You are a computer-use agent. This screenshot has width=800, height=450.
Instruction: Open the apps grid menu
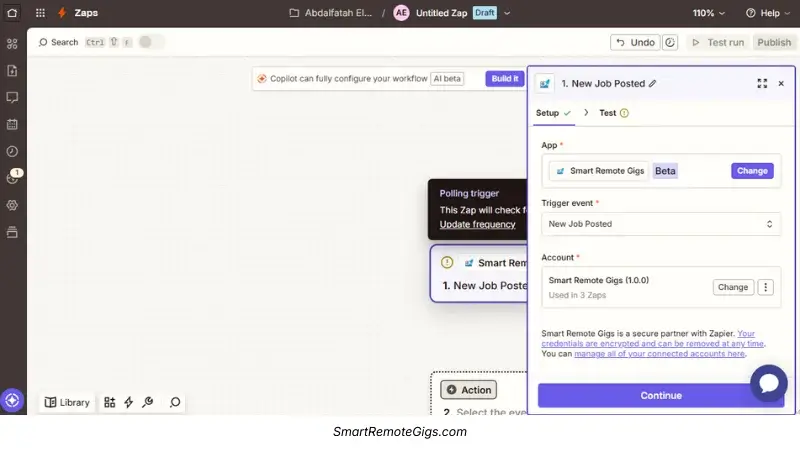pos(40,13)
